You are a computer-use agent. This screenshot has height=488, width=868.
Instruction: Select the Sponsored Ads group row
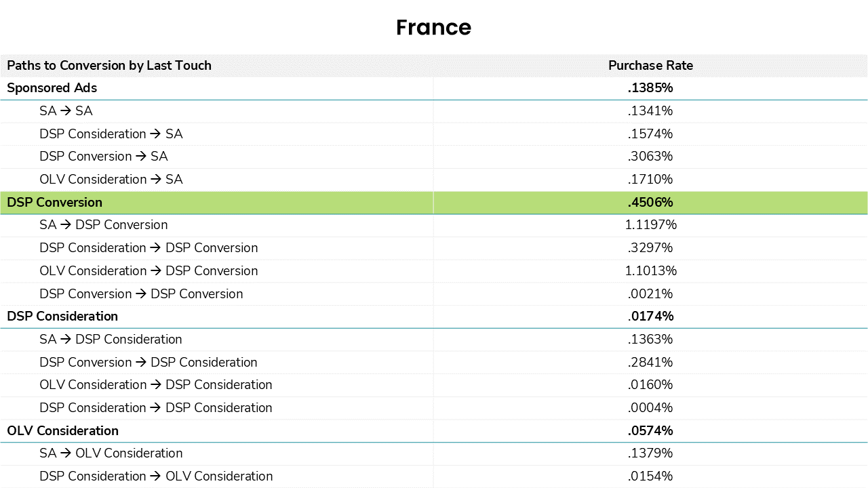[x=434, y=88]
